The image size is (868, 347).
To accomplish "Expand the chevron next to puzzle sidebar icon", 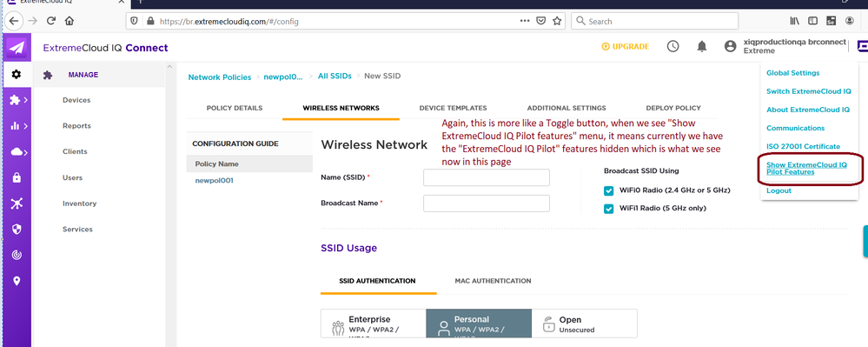I will (25, 100).
